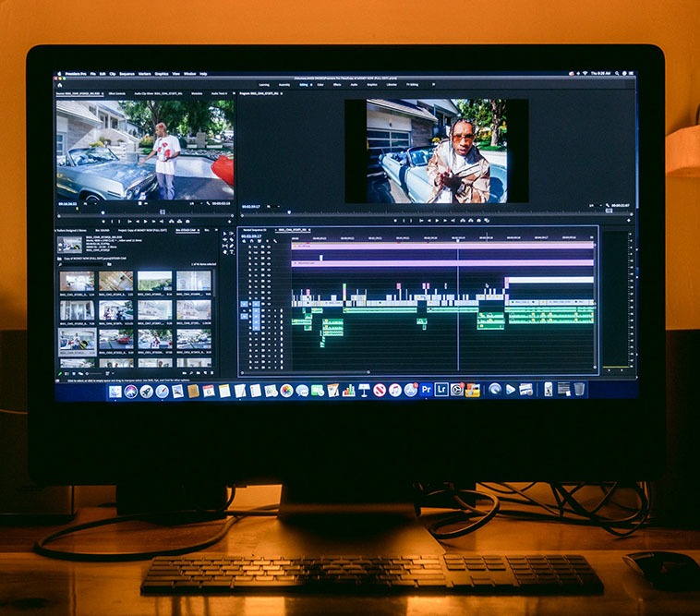700x616 pixels.
Task: Solo the first audio track
Action: pyautogui.click(x=275, y=310)
